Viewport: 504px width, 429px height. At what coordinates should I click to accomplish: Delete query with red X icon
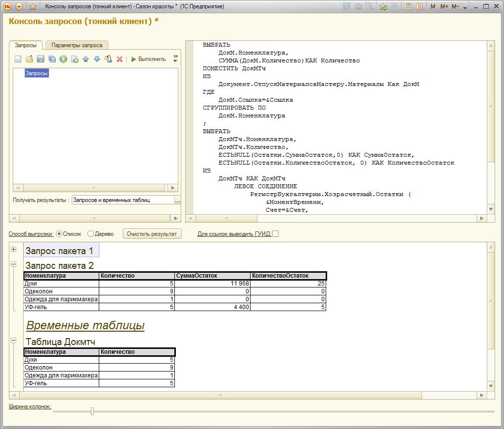tap(119, 59)
